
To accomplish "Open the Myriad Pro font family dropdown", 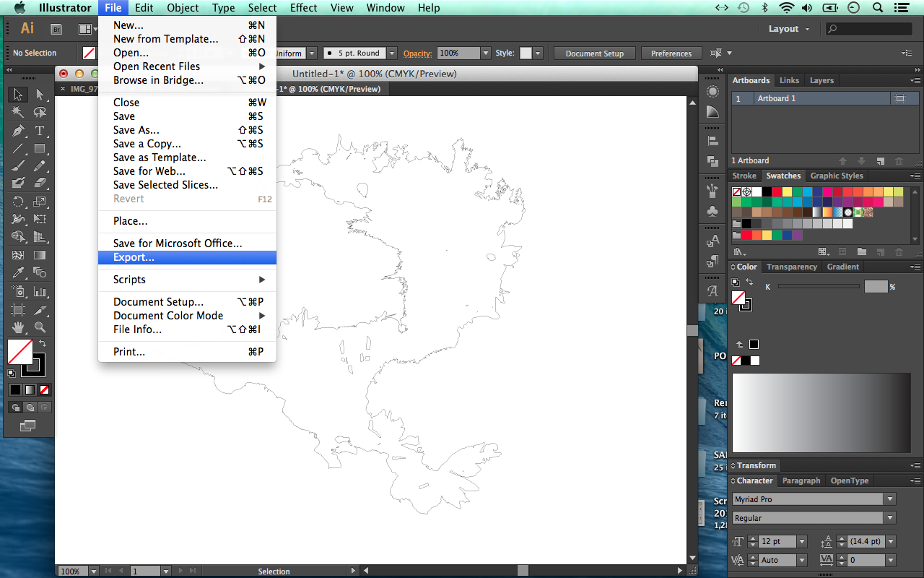I will [x=890, y=499].
